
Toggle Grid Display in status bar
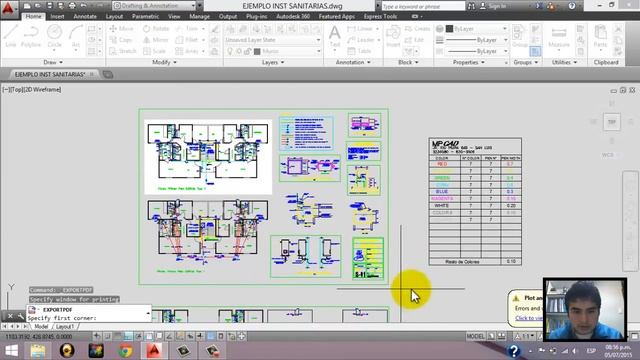[x=118, y=336]
